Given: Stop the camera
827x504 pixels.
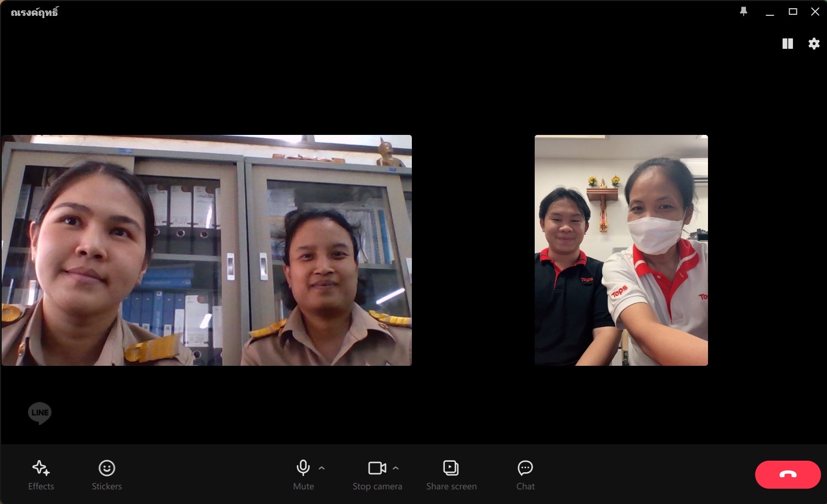Looking at the screenshot, I should (377, 475).
